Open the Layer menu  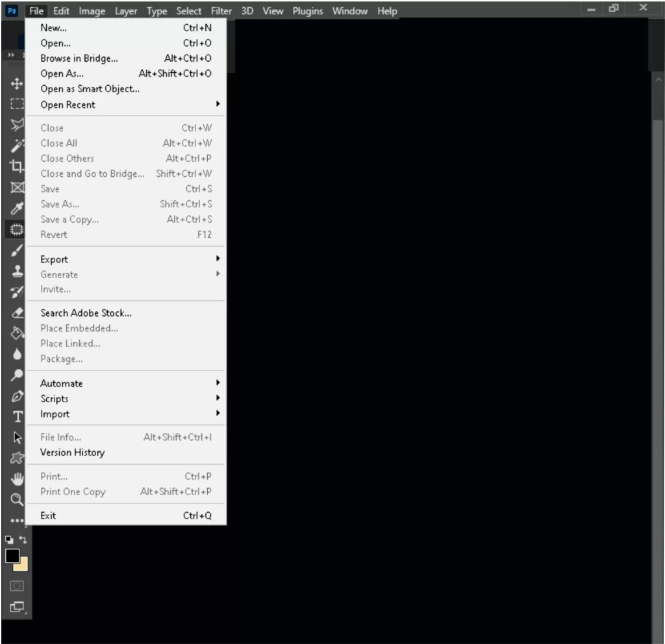point(126,10)
